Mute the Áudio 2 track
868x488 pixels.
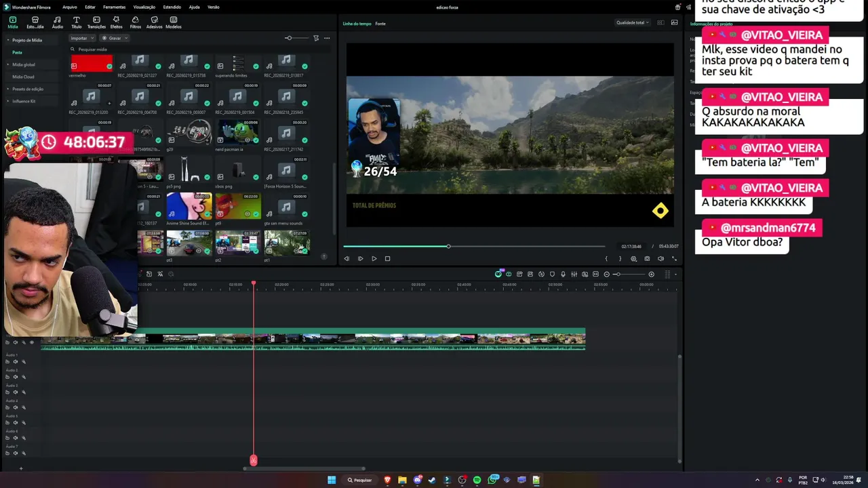point(15,377)
